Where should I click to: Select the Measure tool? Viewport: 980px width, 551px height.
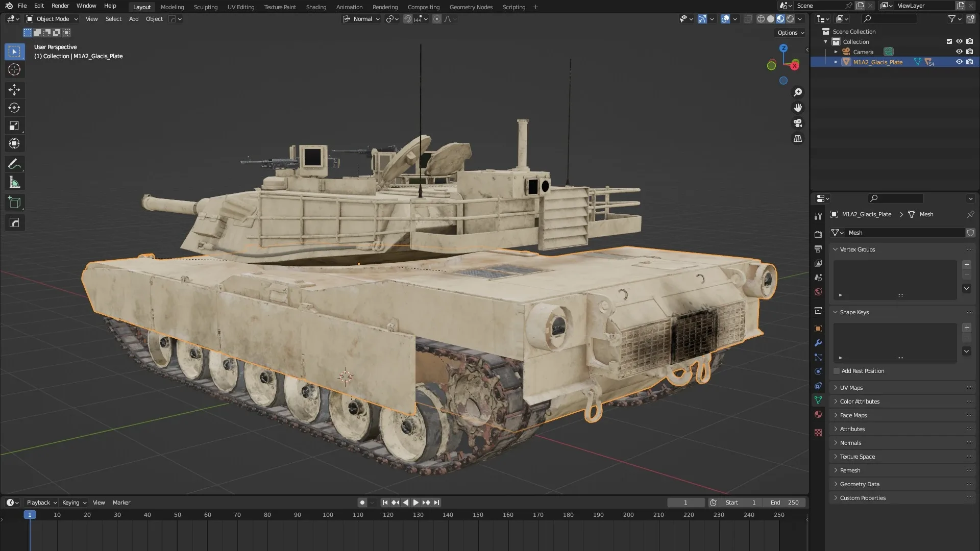pyautogui.click(x=14, y=182)
